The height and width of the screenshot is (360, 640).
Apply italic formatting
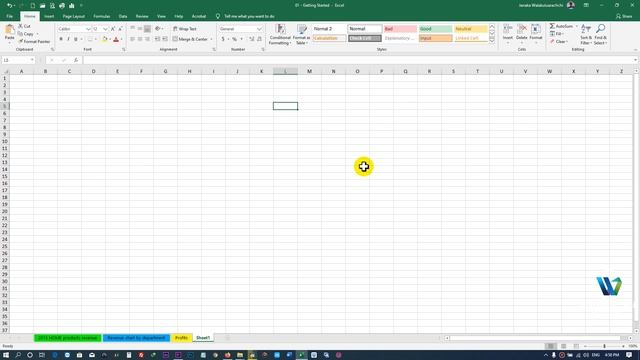[68, 39]
